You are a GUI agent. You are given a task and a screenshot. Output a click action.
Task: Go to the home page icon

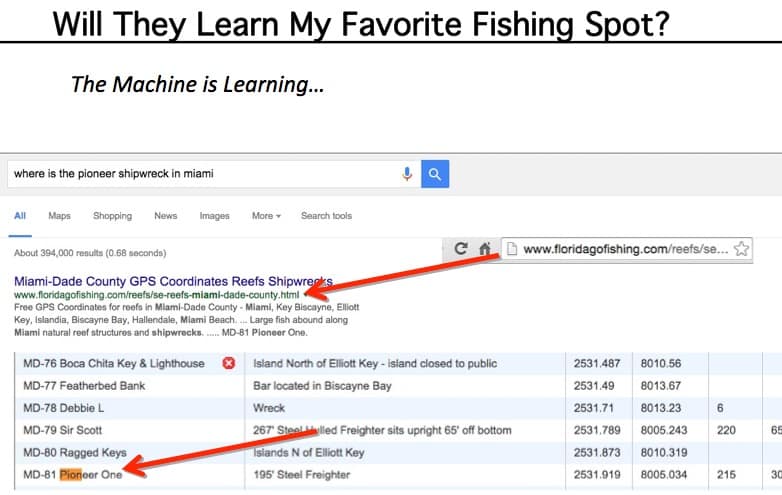pos(484,248)
